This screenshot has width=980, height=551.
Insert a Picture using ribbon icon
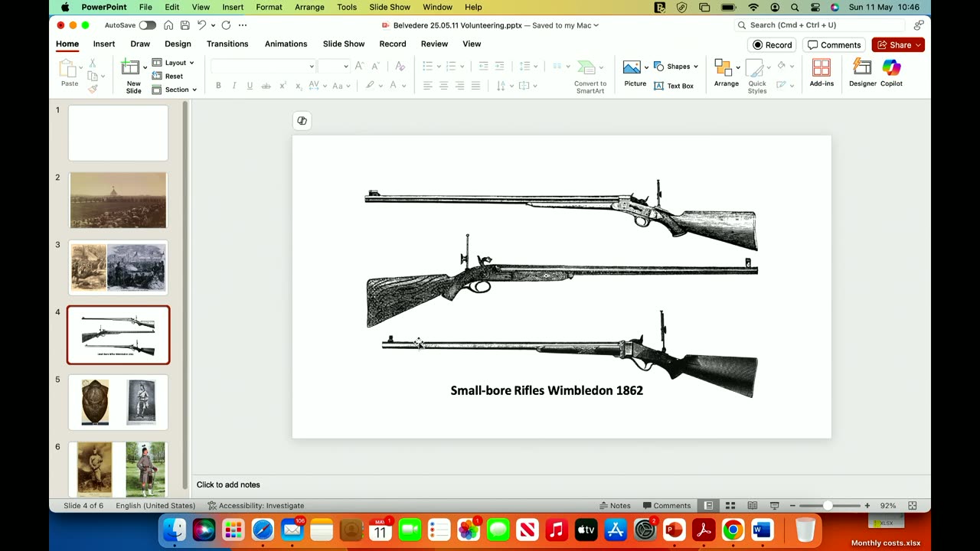[632, 68]
